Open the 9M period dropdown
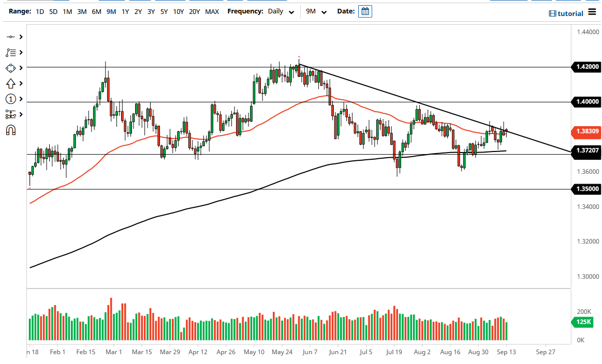Viewport: 602px width, 364px height. 315,11
